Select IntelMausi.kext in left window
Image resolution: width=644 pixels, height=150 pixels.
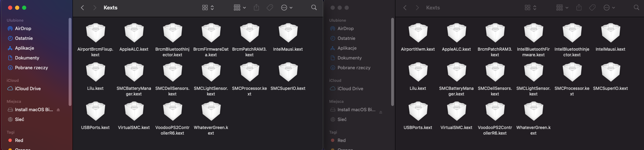288,37
